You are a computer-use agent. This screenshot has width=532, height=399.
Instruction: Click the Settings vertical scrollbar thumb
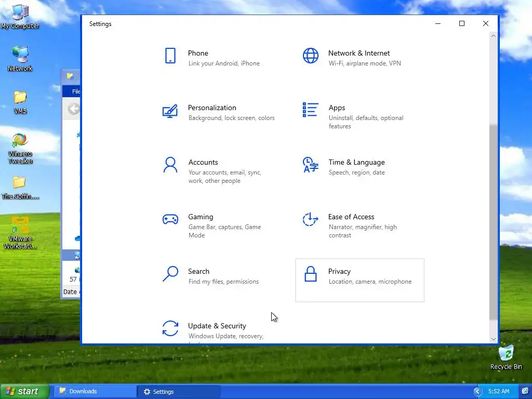tap(494, 222)
